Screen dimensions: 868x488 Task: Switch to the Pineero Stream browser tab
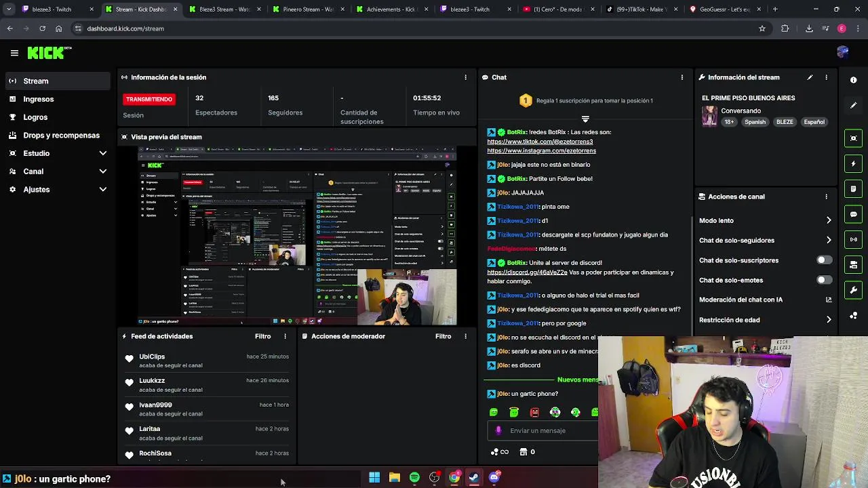click(307, 9)
